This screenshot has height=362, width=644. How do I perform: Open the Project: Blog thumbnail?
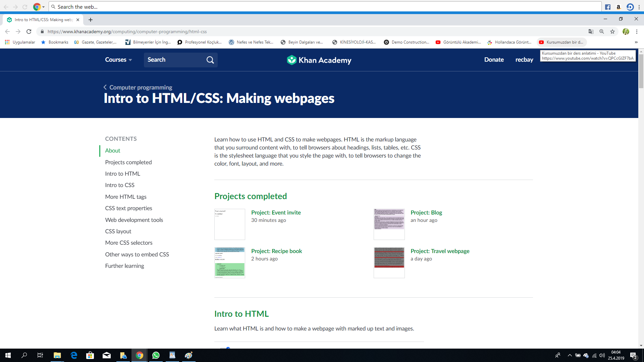coord(389,224)
